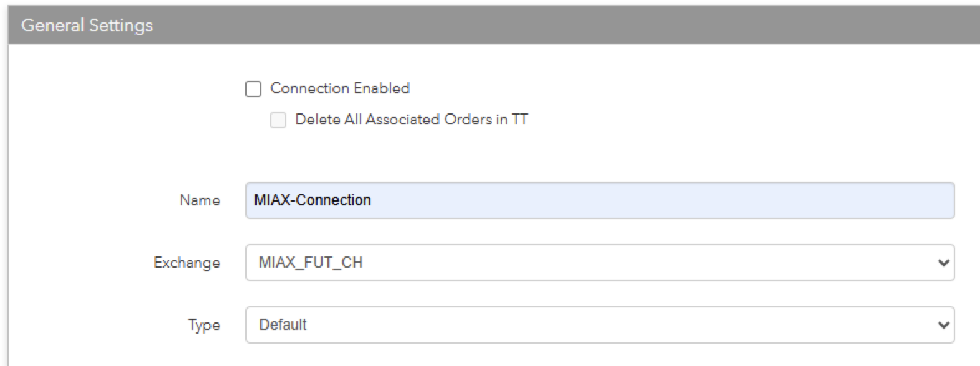The height and width of the screenshot is (366, 980).
Task: Select the Default value in Type
Action: [x=283, y=325]
